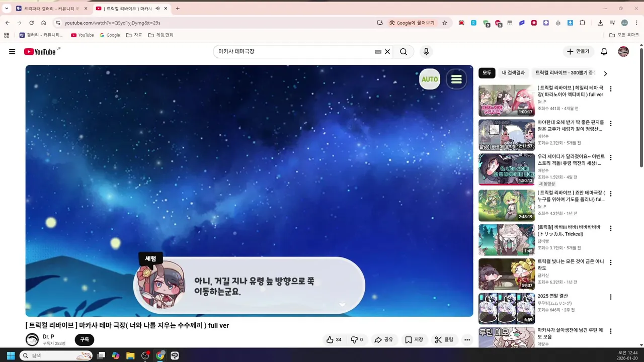Open options for 바바!!! 바바! video

click(611, 228)
